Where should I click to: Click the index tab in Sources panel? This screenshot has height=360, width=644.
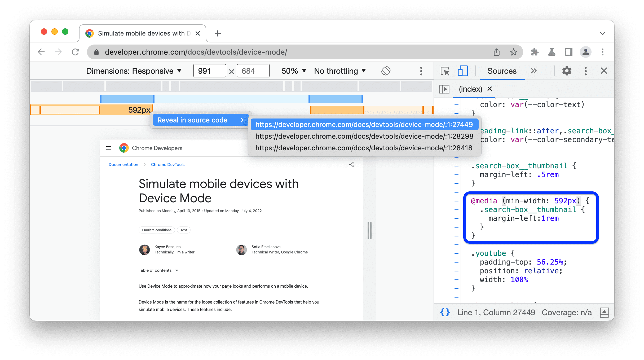tap(470, 89)
